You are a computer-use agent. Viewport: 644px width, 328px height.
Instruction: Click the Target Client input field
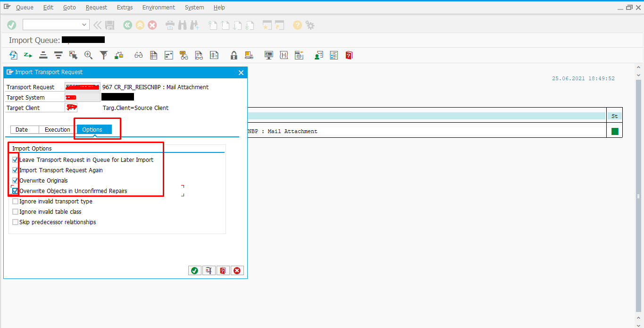pos(71,108)
